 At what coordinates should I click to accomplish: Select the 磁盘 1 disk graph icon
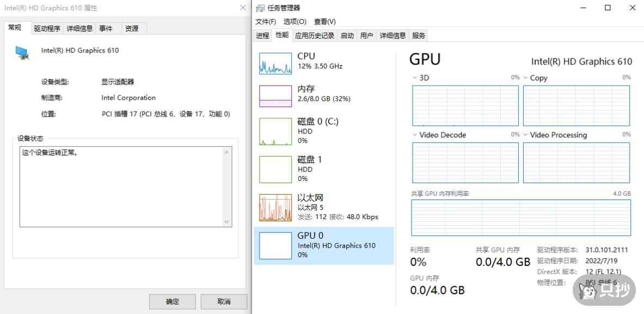[x=275, y=170]
